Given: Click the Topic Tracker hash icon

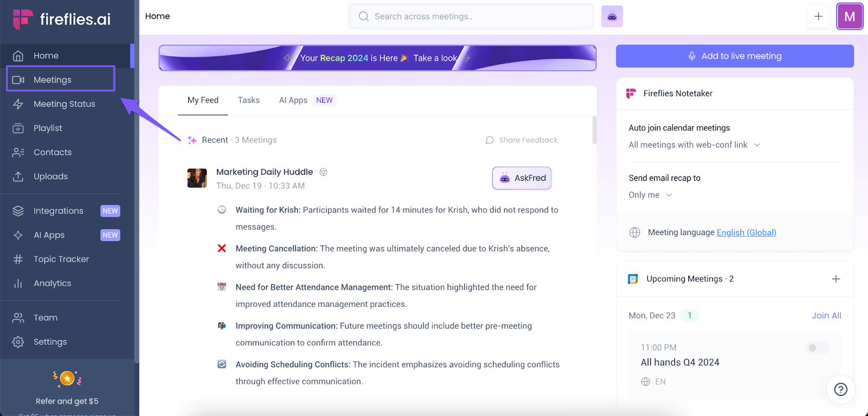Looking at the screenshot, I should 18,259.
